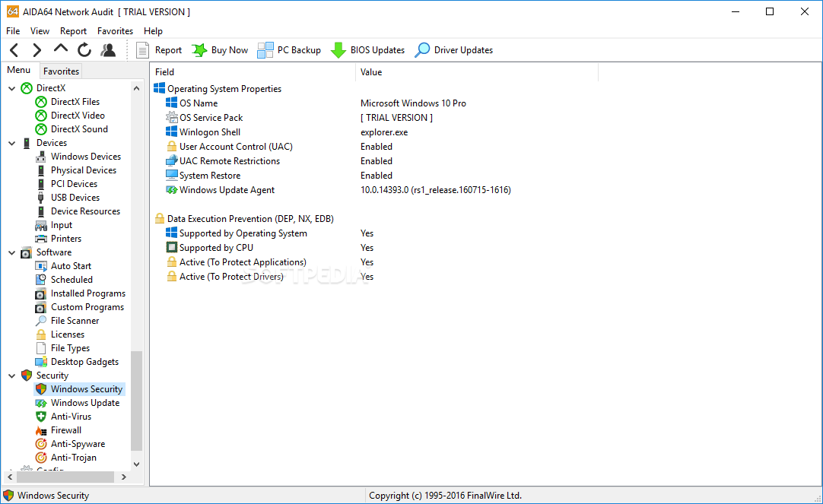Screen dimensions: 823x504
Task: Select Firewall under Security
Action: (59, 430)
